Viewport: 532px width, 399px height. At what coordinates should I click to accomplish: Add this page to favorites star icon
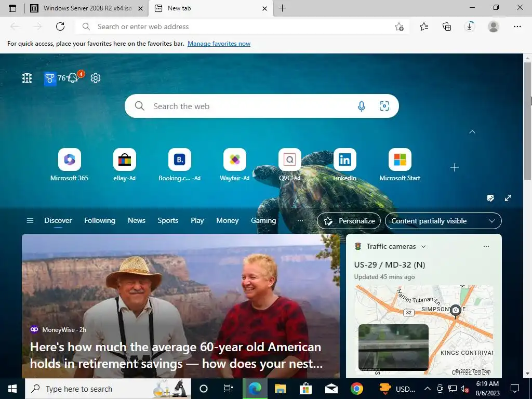pyautogui.click(x=399, y=26)
